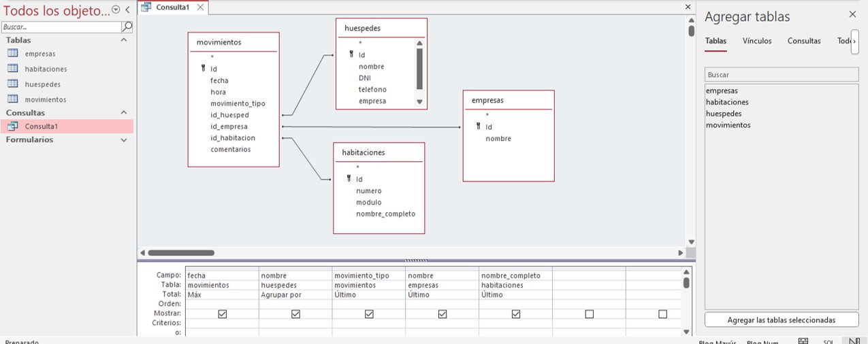868x344 pixels.
Task: Click the navigation pane Buscar field
Action: (61, 27)
